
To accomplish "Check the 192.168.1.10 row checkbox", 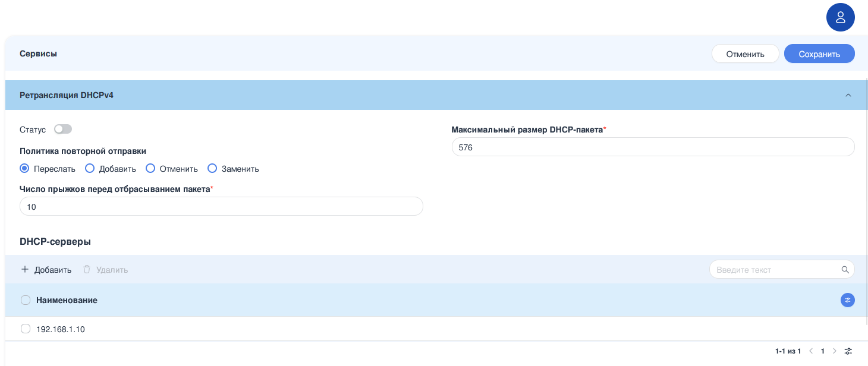I will click(x=26, y=329).
